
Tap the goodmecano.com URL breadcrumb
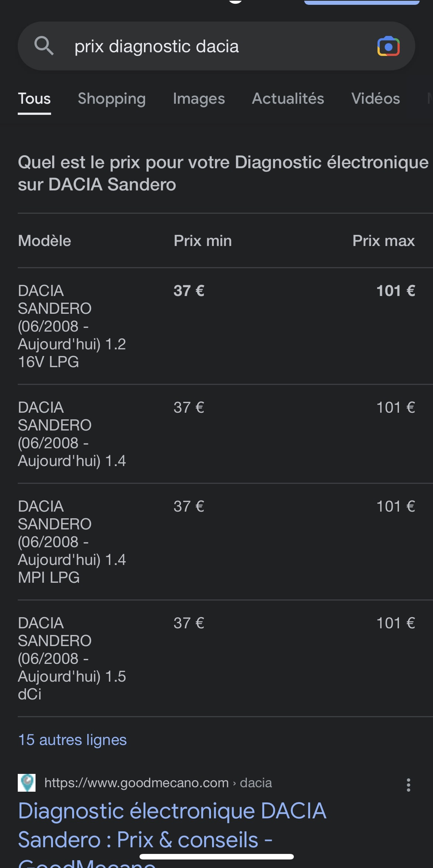[158, 783]
